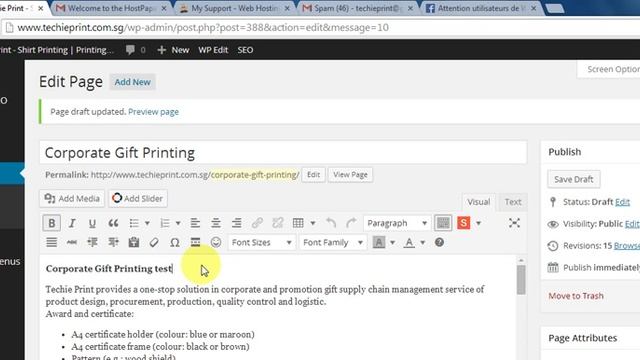Image resolution: width=640 pixels, height=360 pixels.
Task: Open Font Family dropdown
Action: (333, 242)
